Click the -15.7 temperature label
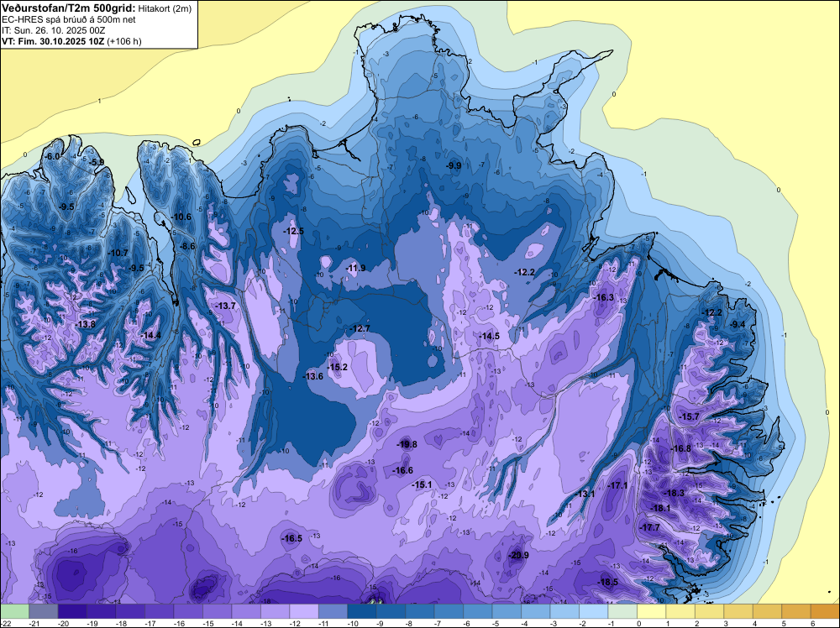This screenshot has width=840, height=628. point(689,416)
